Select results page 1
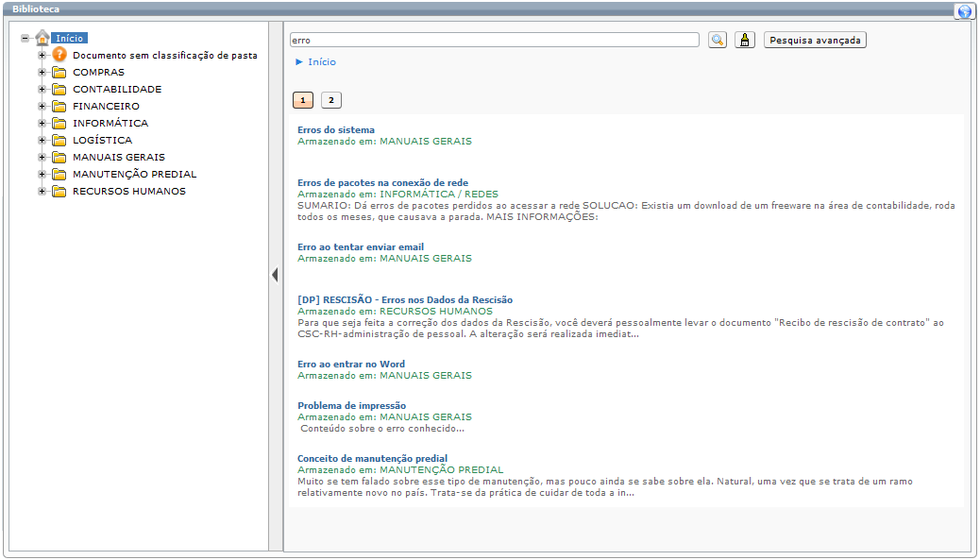 (x=302, y=99)
